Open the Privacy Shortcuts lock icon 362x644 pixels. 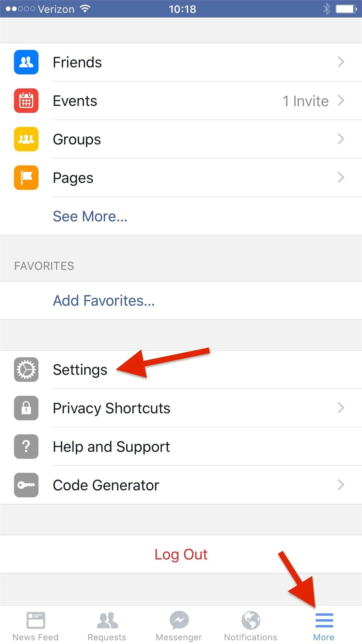(26, 408)
